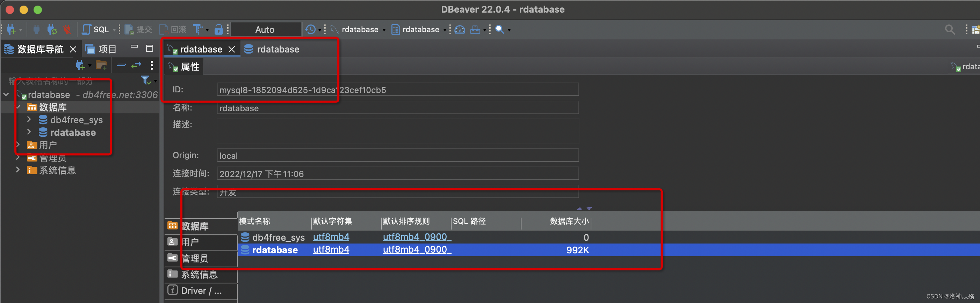This screenshot has width=980, height=303.
Task: Click the blue magnifier search icon
Action: pos(499,29)
